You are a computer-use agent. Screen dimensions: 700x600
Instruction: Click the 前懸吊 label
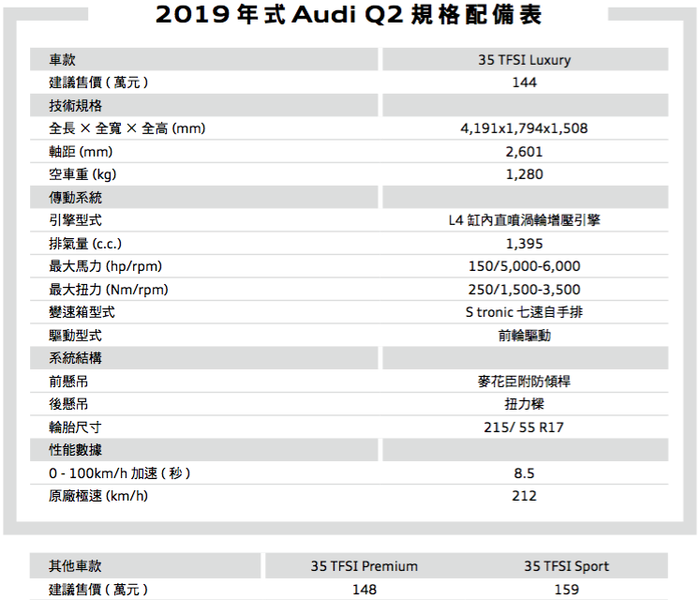[68, 382]
